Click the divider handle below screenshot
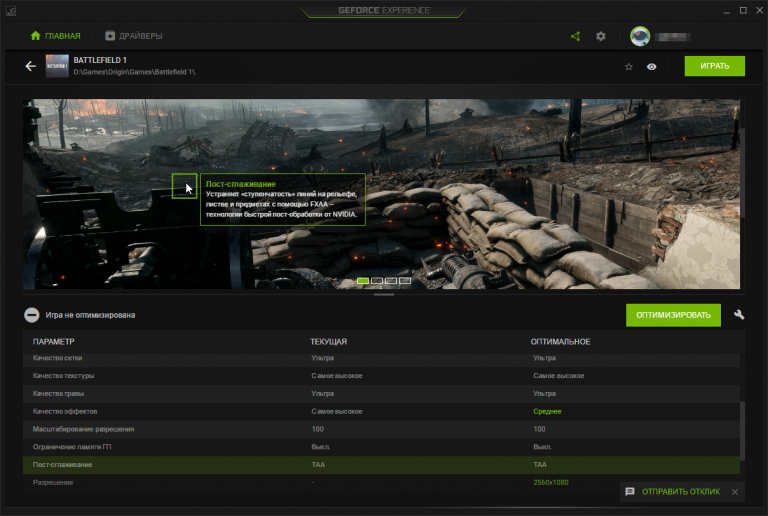Viewport: 768px width, 516px height. 384,294
